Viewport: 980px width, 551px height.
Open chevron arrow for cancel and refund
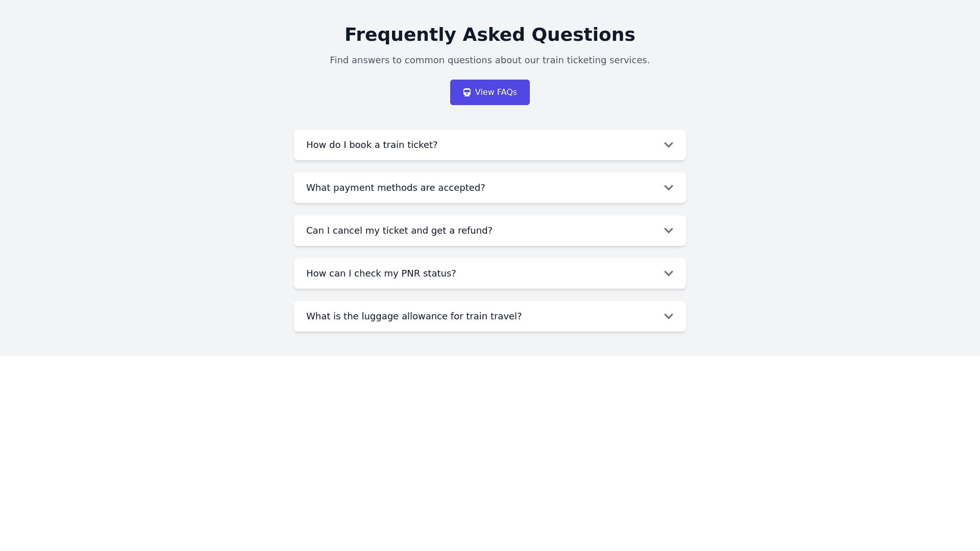click(x=668, y=231)
